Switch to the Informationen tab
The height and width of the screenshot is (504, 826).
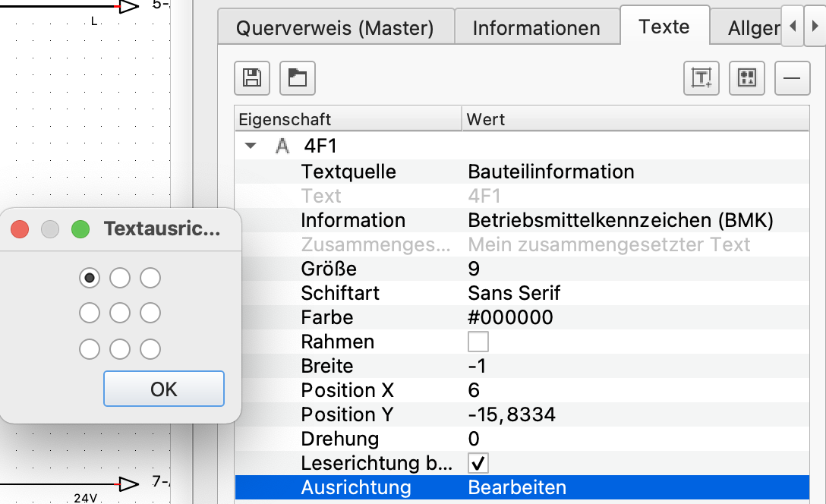536,27
